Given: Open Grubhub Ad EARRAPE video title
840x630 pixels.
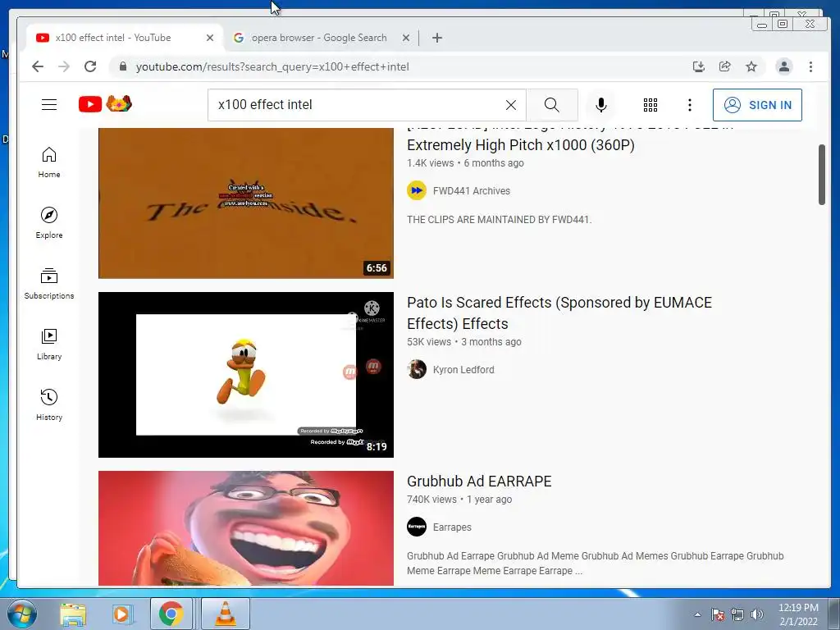Looking at the screenshot, I should click(479, 481).
